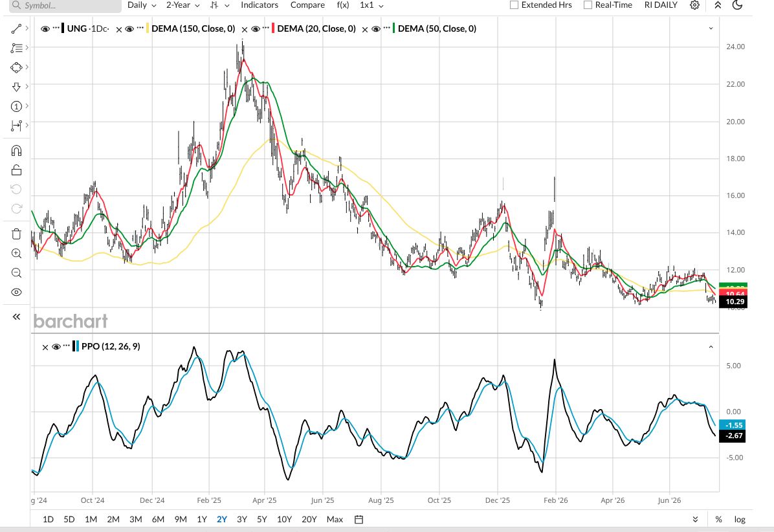Toggle the percent scale button

pyautogui.click(x=719, y=519)
